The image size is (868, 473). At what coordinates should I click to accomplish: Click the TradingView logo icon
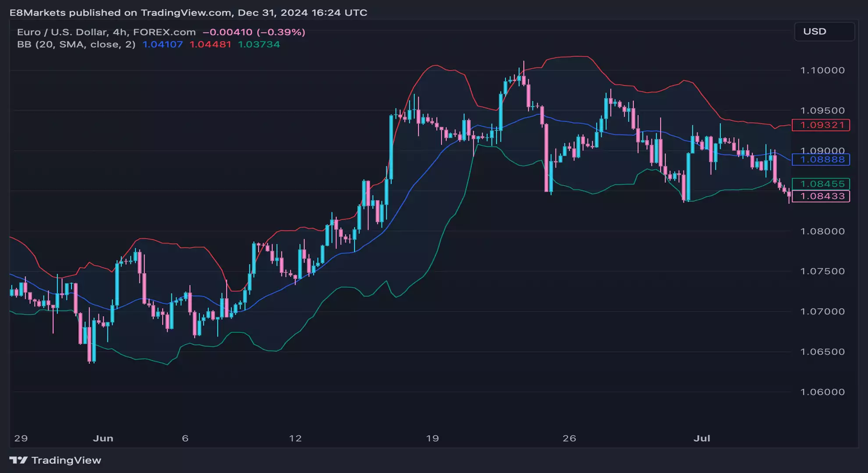[x=18, y=460]
